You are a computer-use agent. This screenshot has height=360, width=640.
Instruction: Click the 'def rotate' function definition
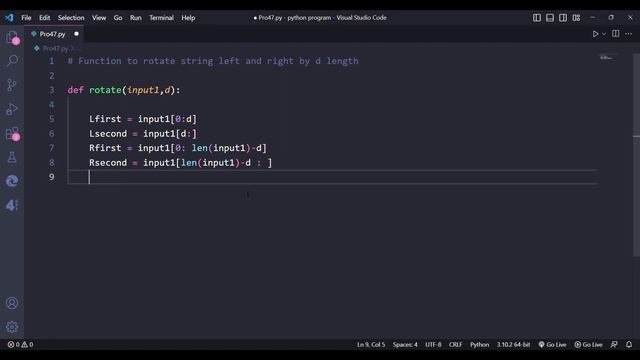pos(124,90)
